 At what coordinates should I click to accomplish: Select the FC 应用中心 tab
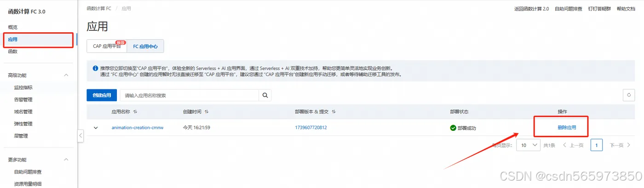(145, 46)
